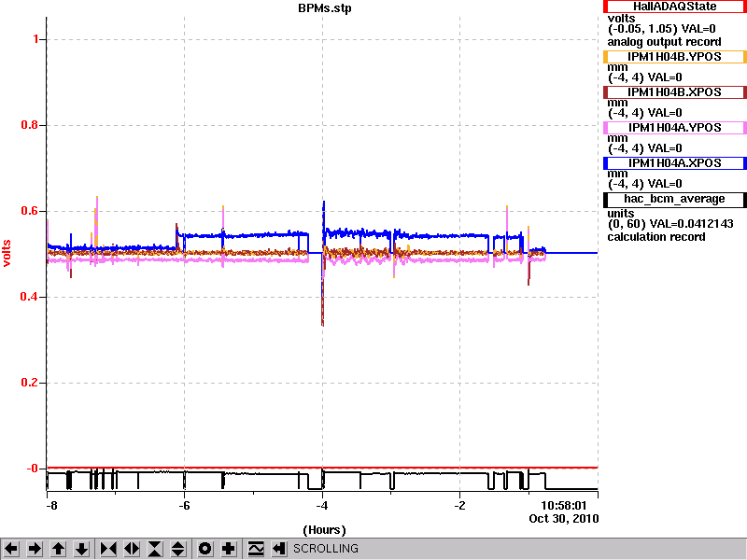
Task: Click the 10:58:01 timestamp
Action: [x=564, y=505]
